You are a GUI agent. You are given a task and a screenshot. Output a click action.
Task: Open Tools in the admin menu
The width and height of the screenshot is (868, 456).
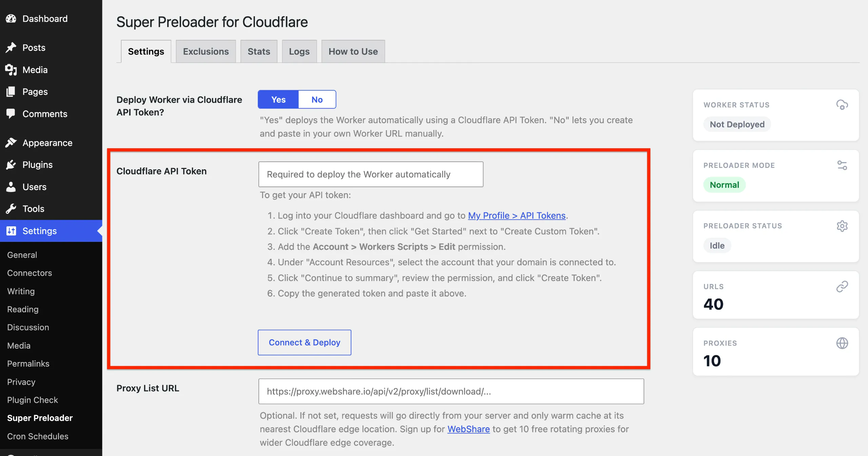51,209
